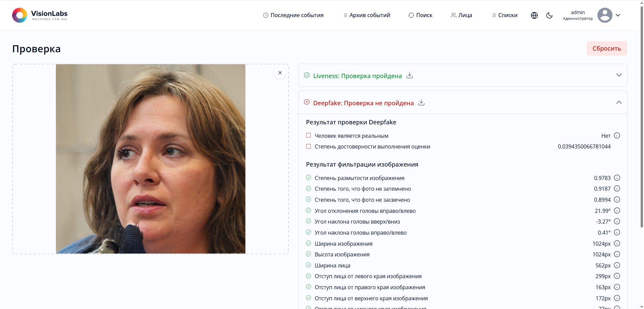Screen dimensions: 644x309
Task: Click the page vertical scrollbar
Action: tap(642, 134)
